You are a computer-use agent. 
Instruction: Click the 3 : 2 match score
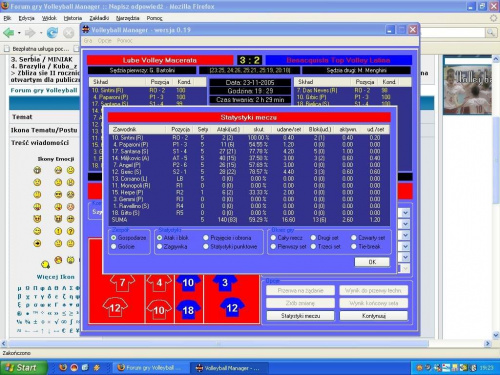[249, 60]
